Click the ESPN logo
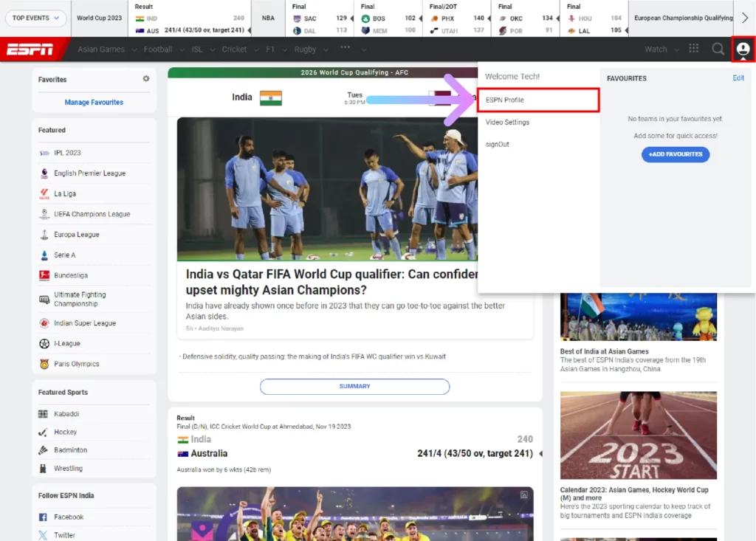This screenshot has width=756, height=541. (x=30, y=49)
